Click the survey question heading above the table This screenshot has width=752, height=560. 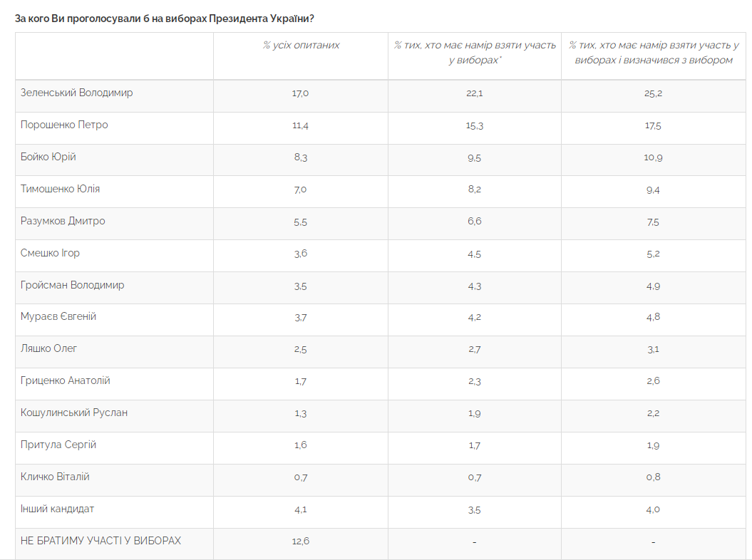(165, 18)
